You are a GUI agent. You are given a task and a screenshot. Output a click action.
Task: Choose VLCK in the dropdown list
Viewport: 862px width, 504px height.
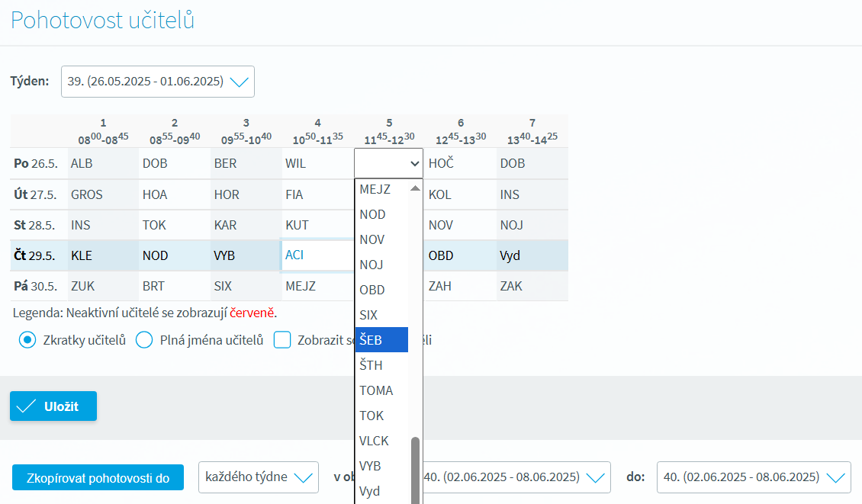point(381,441)
